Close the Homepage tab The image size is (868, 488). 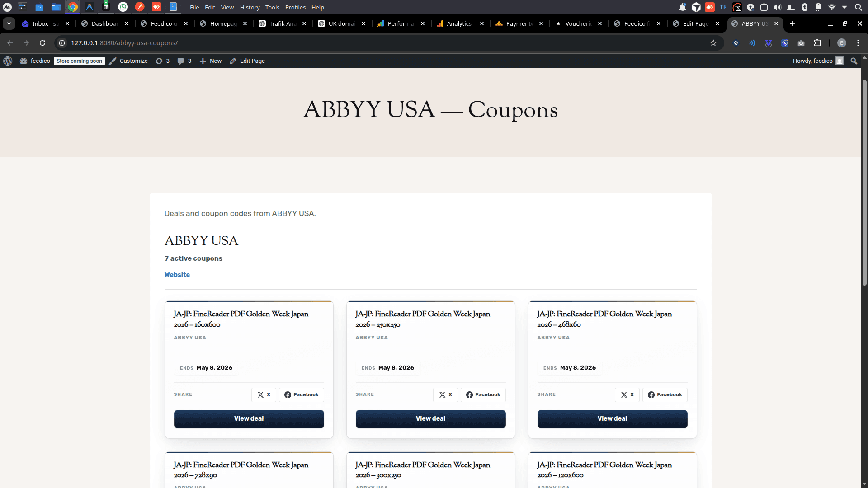[x=245, y=23]
